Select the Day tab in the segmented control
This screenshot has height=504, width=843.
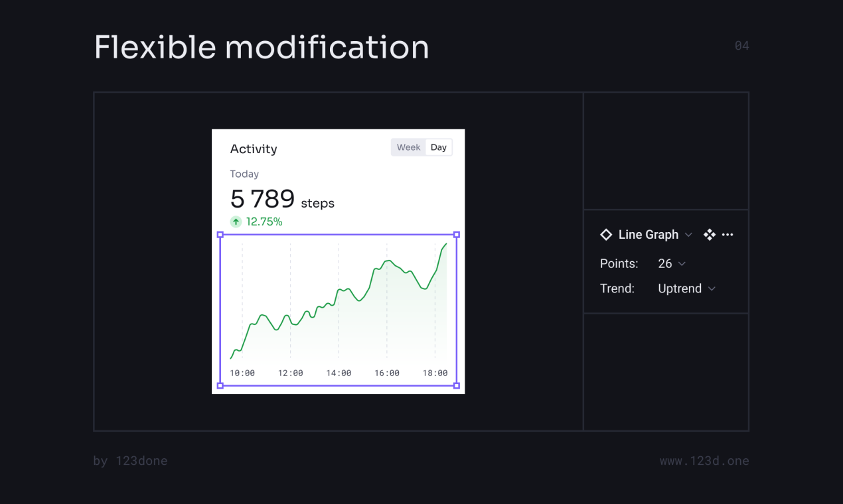click(439, 147)
